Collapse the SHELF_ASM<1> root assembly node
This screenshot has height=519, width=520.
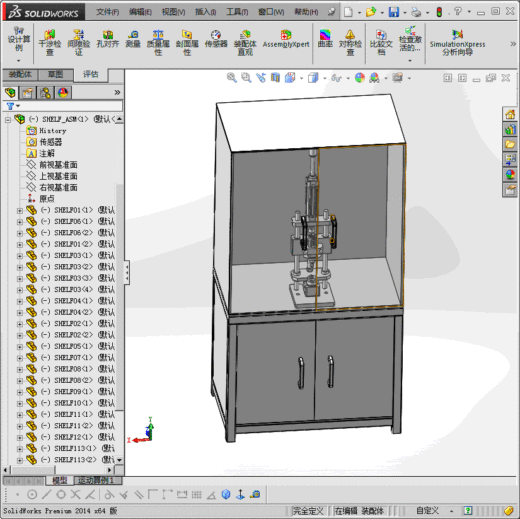pos(8,120)
